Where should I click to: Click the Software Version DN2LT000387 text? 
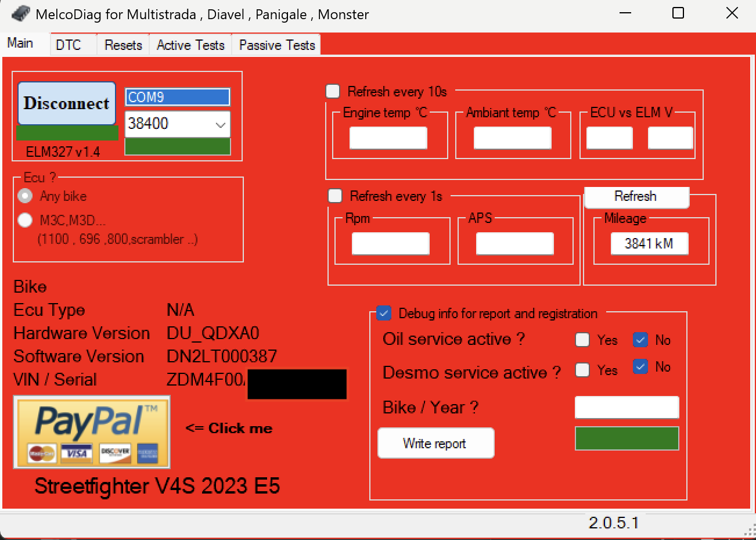(x=222, y=356)
